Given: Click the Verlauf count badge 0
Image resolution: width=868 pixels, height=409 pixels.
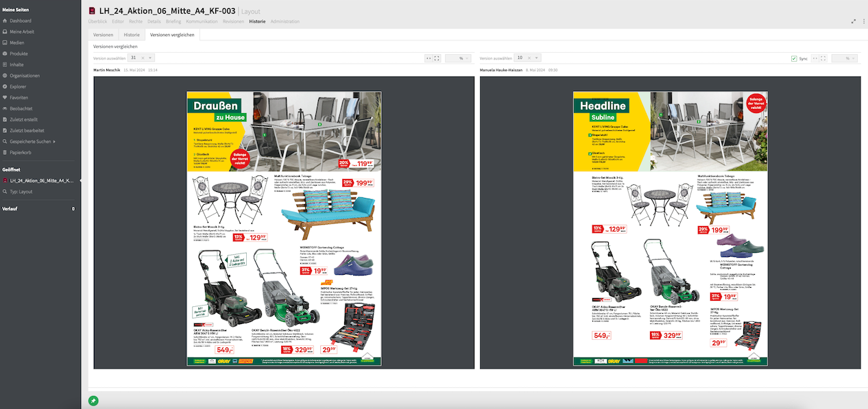Looking at the screenshot, I should pyautogui.click(x=73, y=208).
